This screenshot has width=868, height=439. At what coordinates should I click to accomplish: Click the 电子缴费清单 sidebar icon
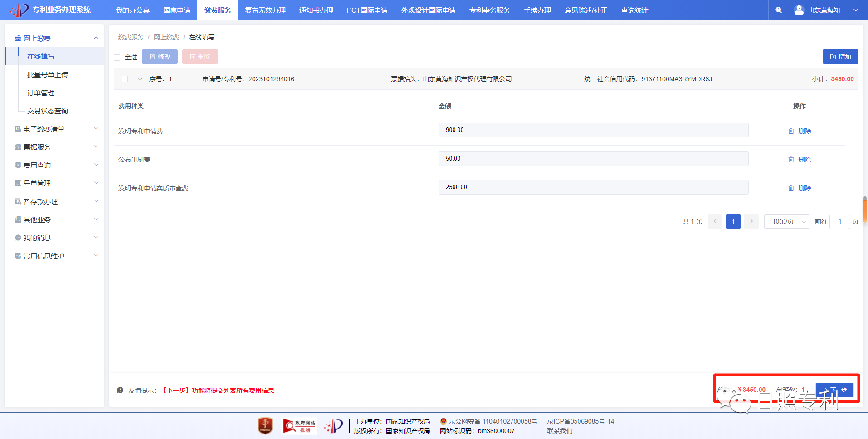pos(18,129)
